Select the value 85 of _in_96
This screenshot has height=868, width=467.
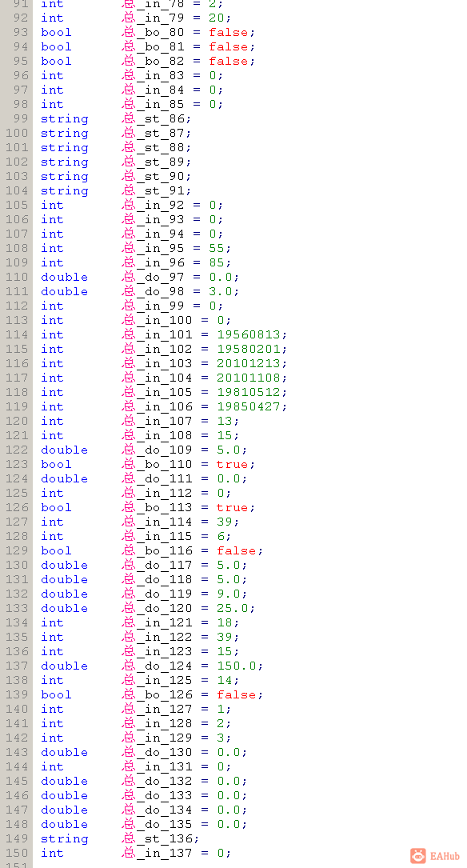[217, 262]
